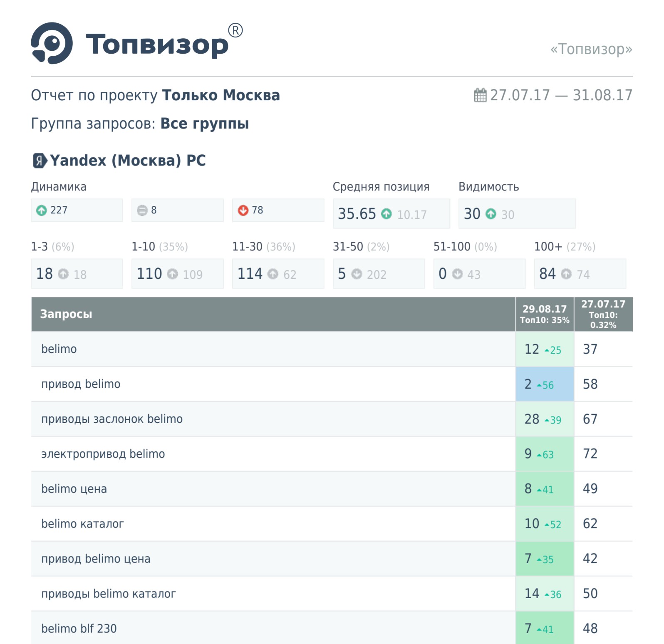Click the grey down arrow in the 51-100 box
This screenshot has width=664, height=644.
click(x=457, y=274)
